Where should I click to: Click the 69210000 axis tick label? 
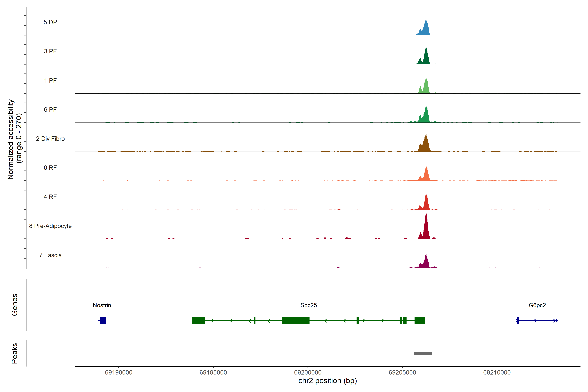pyautogui.click(x=497, y=372)
